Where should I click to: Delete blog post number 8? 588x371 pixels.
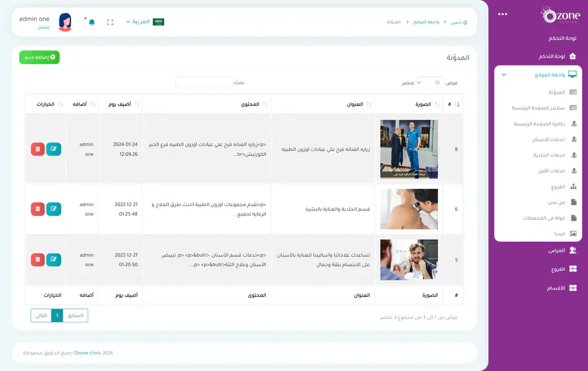(x=38, y=149)
